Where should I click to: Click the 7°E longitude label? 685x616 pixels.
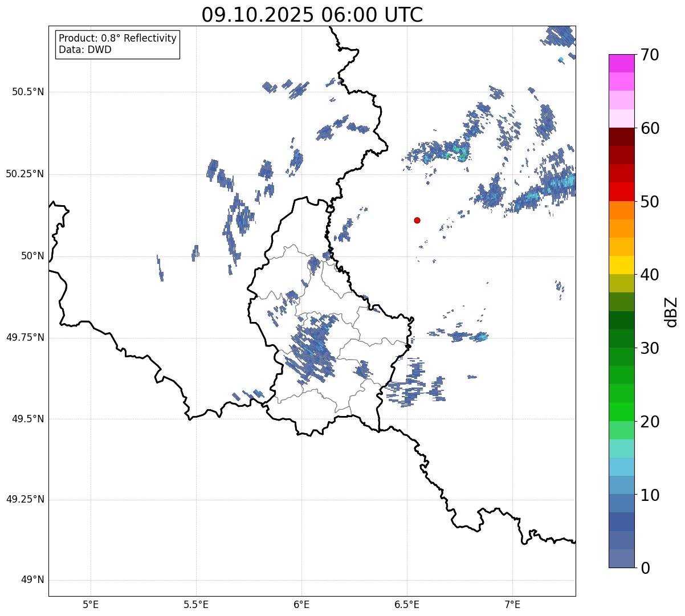[x=512, y=604]
